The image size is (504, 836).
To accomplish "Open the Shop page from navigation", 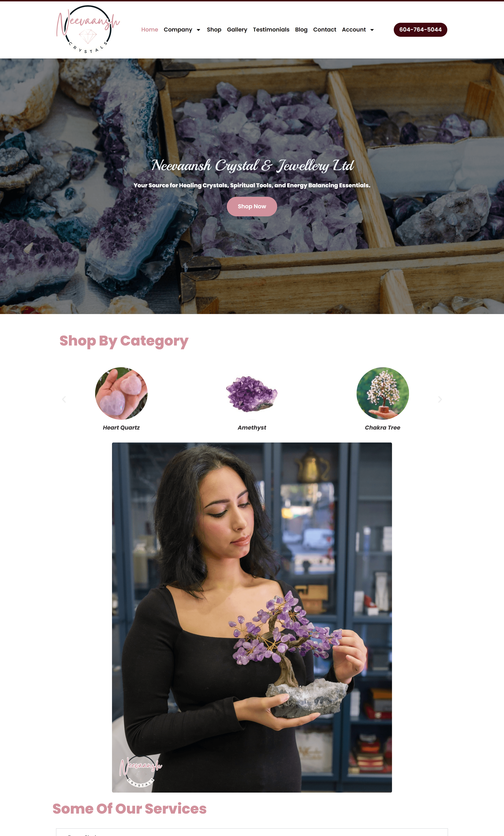I will [x=214, y=30].
